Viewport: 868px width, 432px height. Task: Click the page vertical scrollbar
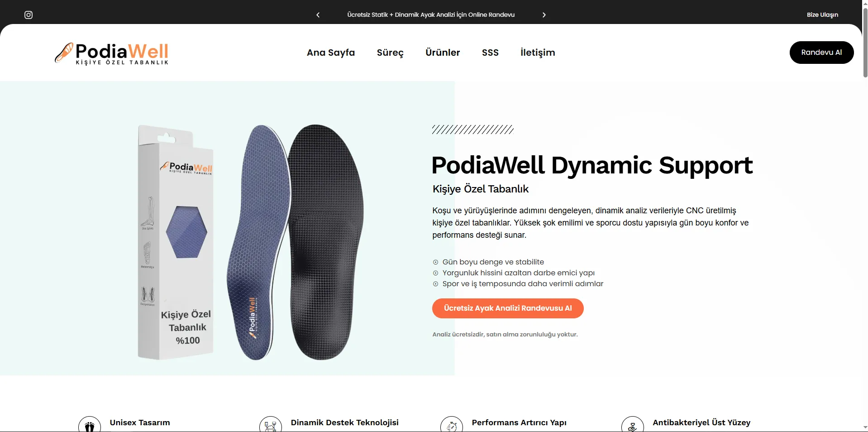865,216
